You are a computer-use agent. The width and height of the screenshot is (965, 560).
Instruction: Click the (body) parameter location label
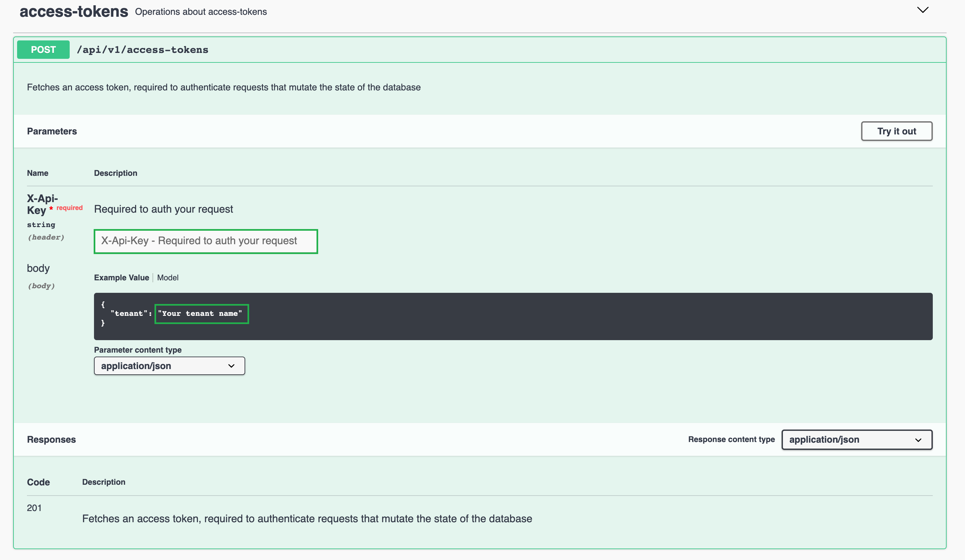pos(41,286)
